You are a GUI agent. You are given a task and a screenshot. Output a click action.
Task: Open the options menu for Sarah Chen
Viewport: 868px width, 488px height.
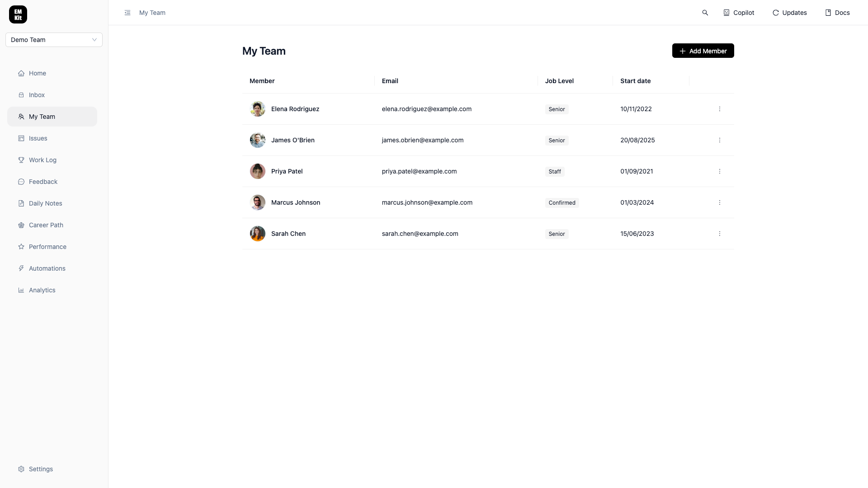click(x=720, y=234)
